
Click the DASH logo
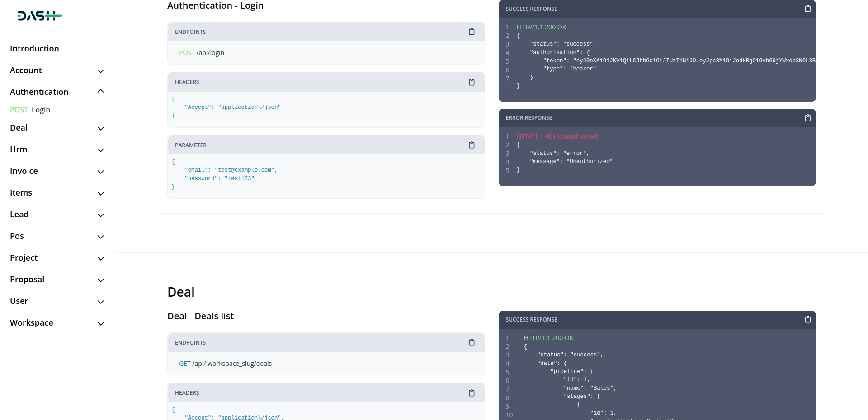39,16
